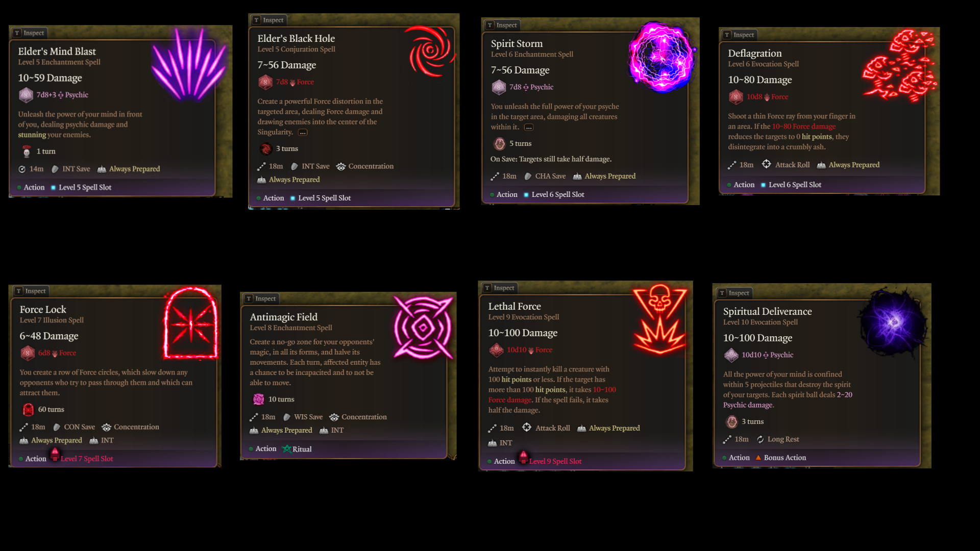Viewport: 980px width, 551px height.
Task: Expand the Spirit Storm description ellipsis
Action: coord(529,128)
